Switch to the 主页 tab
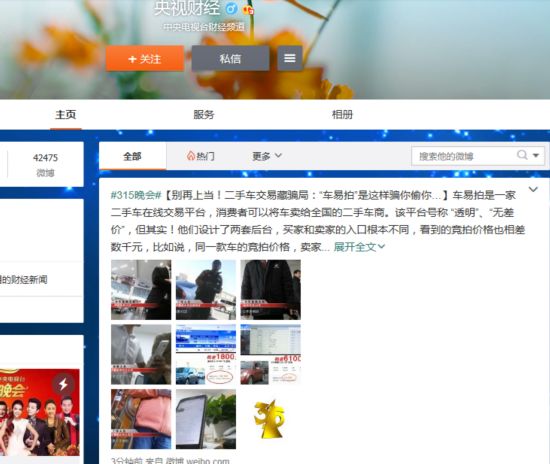 (x=66, y=114)
